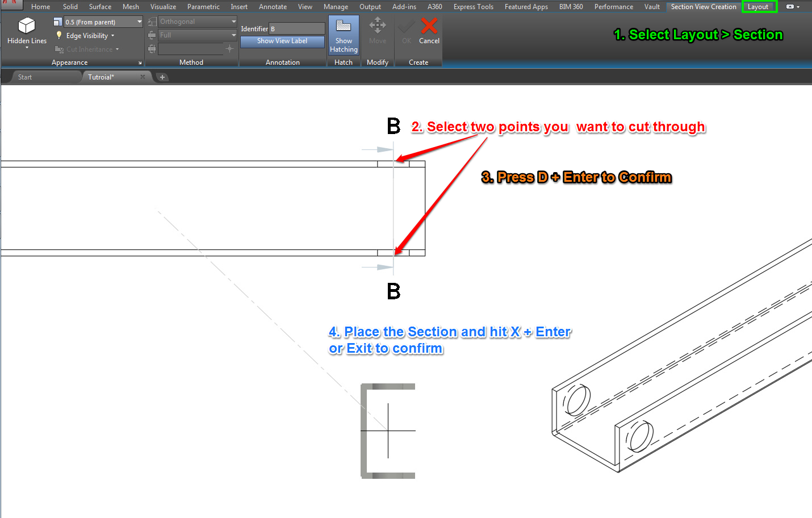
Task: Click the OK checkmark icon
Action: tap(406, 26)
